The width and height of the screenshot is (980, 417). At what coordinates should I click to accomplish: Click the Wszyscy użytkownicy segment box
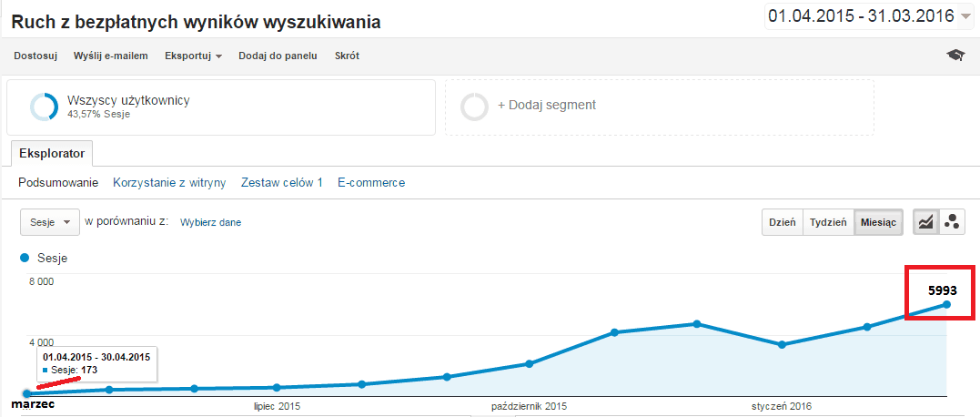tap(220, 107)
